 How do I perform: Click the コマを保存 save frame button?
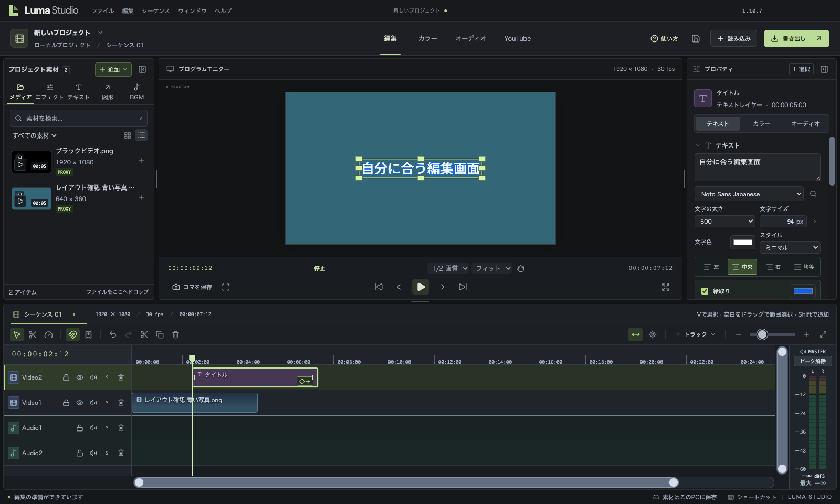[192, 287]
